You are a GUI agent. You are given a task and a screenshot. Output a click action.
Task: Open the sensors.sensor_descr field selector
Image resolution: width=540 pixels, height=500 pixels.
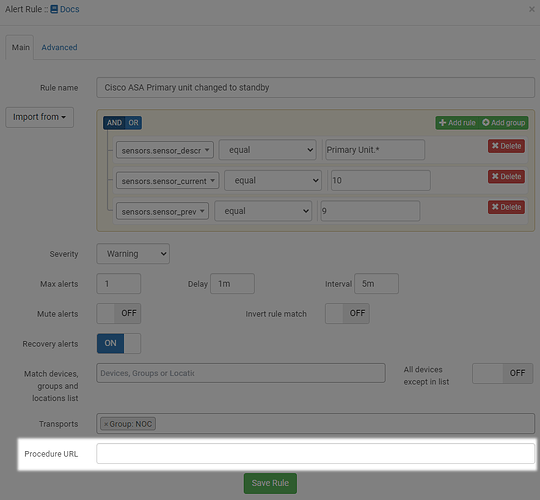(x=165, y=150)
